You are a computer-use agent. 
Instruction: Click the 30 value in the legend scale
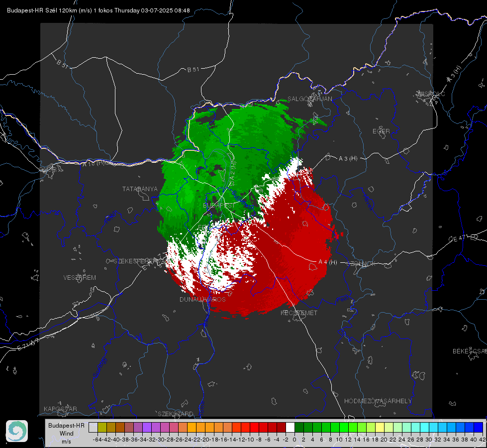(x=429, y=440)
